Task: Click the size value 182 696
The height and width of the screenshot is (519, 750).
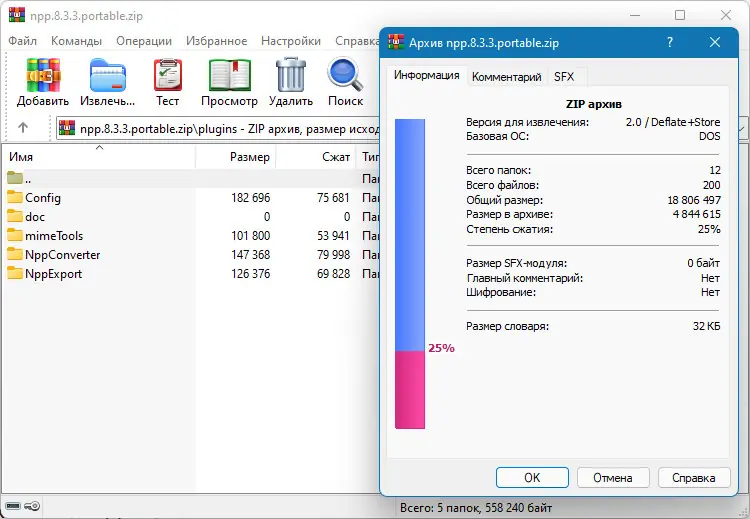Action: pyautogui.click(x=251, y=198)
